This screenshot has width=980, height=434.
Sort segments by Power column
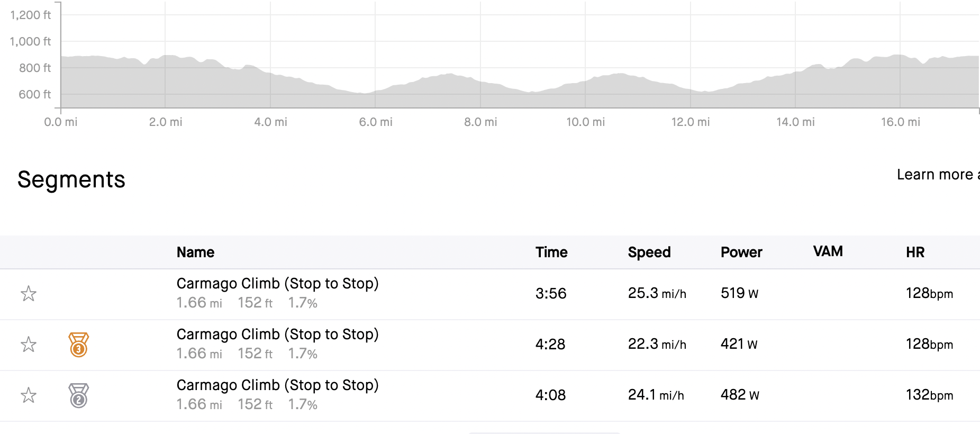[741, 252]
